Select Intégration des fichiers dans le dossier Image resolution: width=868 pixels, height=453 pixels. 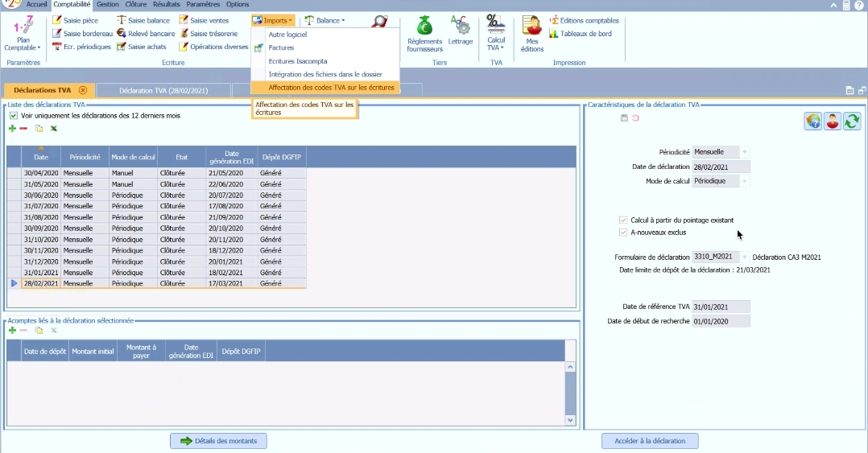coord(325,74)
